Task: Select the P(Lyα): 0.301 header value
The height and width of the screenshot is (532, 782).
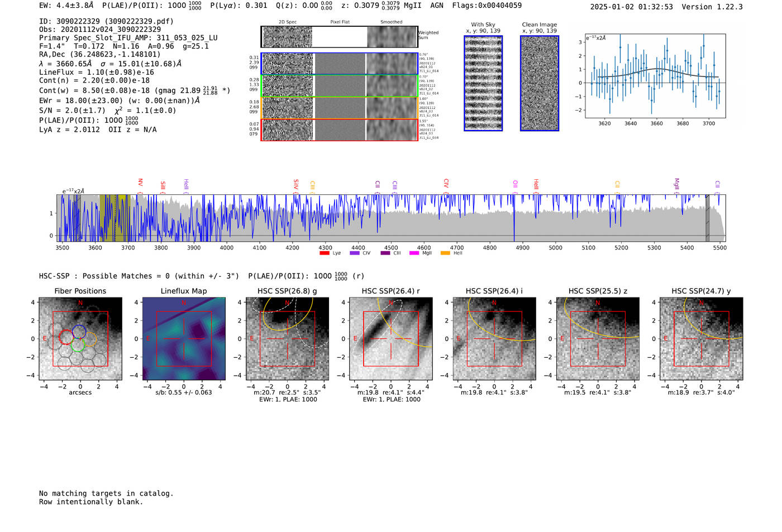Action: 239,6
